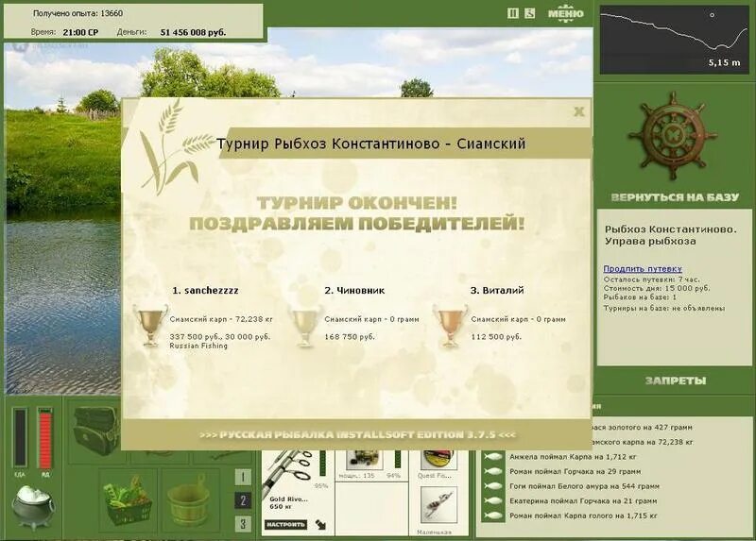
Task: Click the Русская Рыбалка InstallSoft Edition footer
Action: pos(357,435)
